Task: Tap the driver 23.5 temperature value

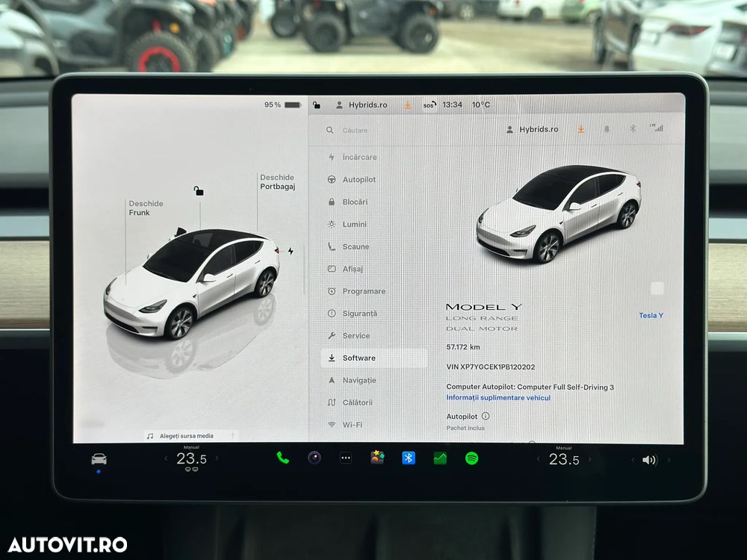Action: pos(191,458)
